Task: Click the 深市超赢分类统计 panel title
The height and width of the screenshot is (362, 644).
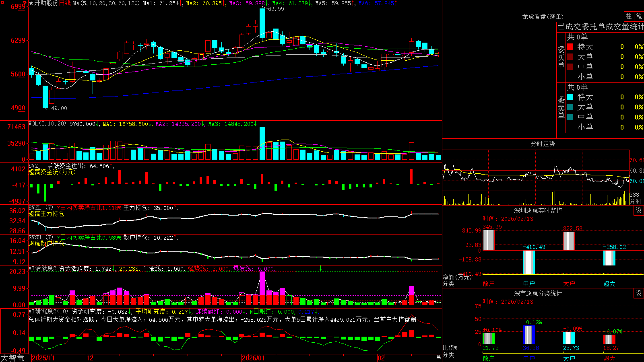Action: click(x=538, y=293)
